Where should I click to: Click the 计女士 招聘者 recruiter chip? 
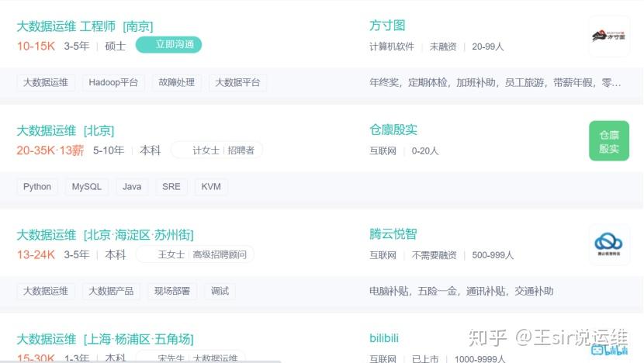[x=216, y=150]
